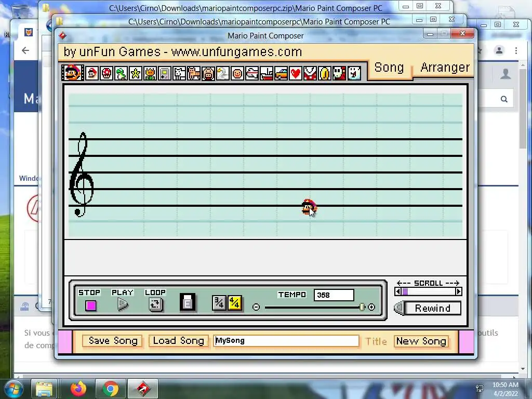Image resolution: width=532 pixels, height=399 pixels.
Task: Select the Boat instrument
Action: [267, 73]
